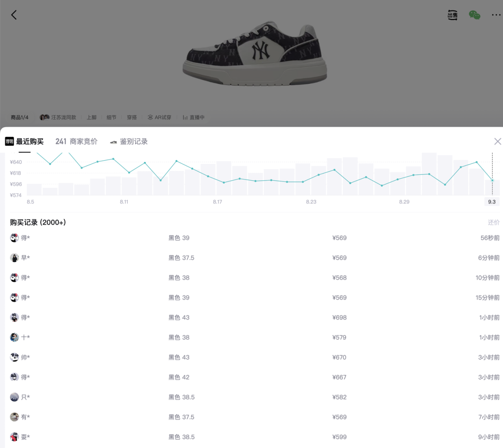Go back using the top-left arrow
This screenshot has width=503, height=448.
(14, 15)
